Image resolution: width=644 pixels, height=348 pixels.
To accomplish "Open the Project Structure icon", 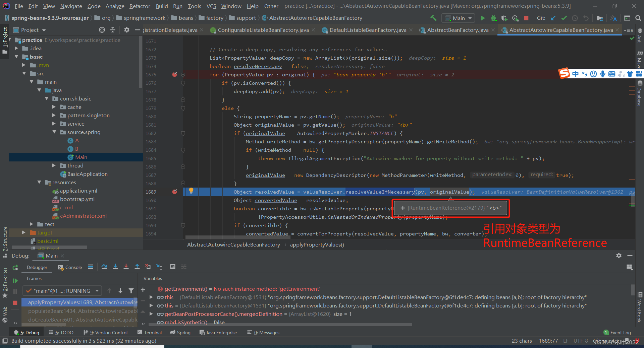I will point(600,18).
